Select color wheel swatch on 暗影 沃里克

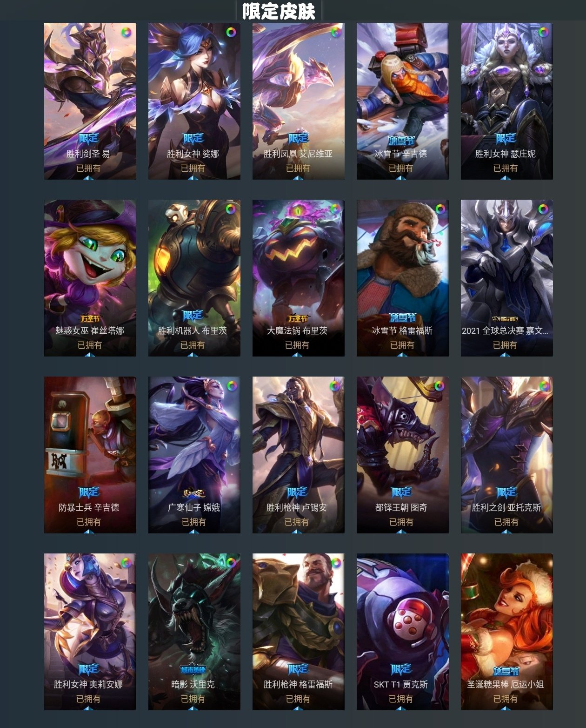click(x=231, y=563)
